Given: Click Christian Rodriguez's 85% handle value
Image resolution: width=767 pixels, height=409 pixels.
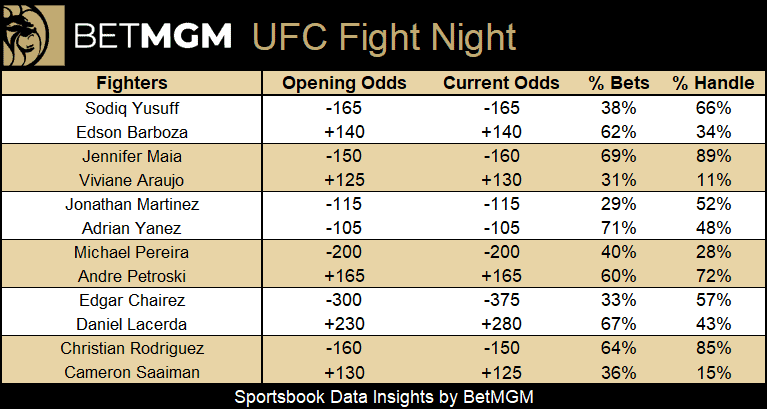Looking at the screenshot, I should (713, 348).
